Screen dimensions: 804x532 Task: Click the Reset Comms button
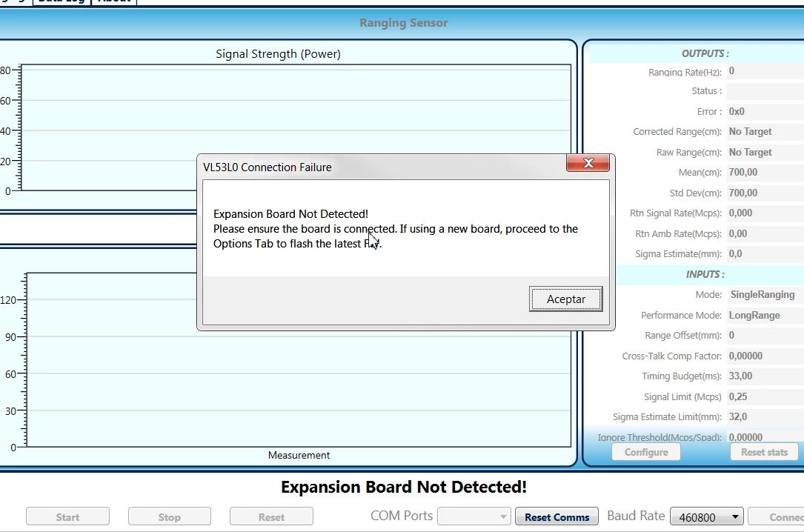[x=557, y=516]
